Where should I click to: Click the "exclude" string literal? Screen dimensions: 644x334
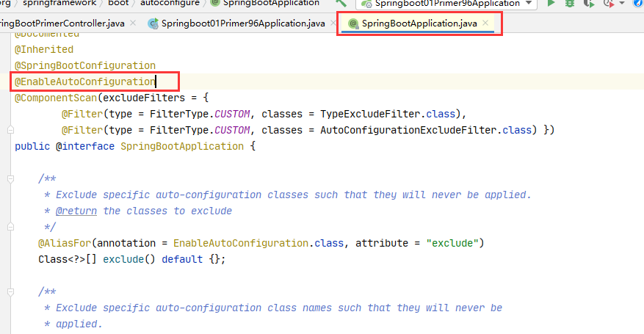(x=452, y=243)
